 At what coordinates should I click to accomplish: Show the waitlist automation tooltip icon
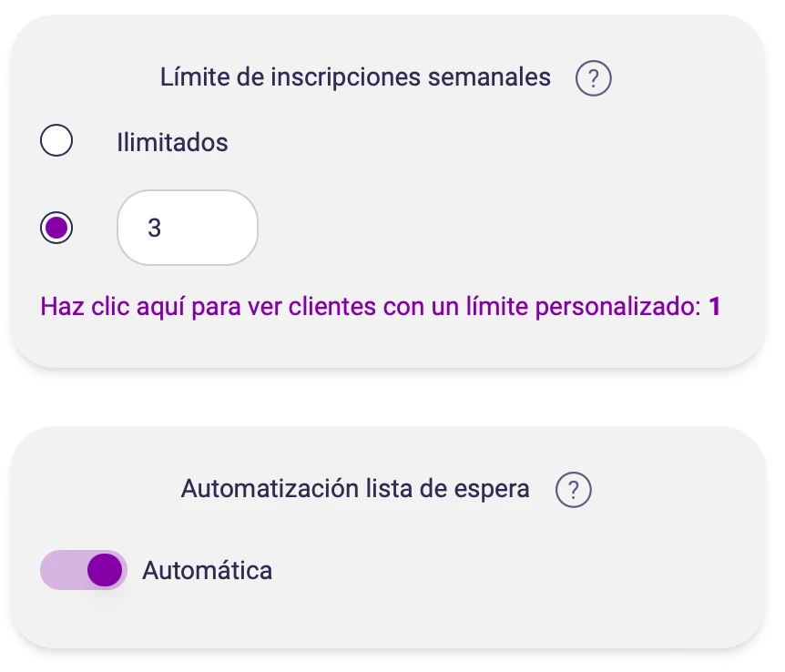point(573,490)
